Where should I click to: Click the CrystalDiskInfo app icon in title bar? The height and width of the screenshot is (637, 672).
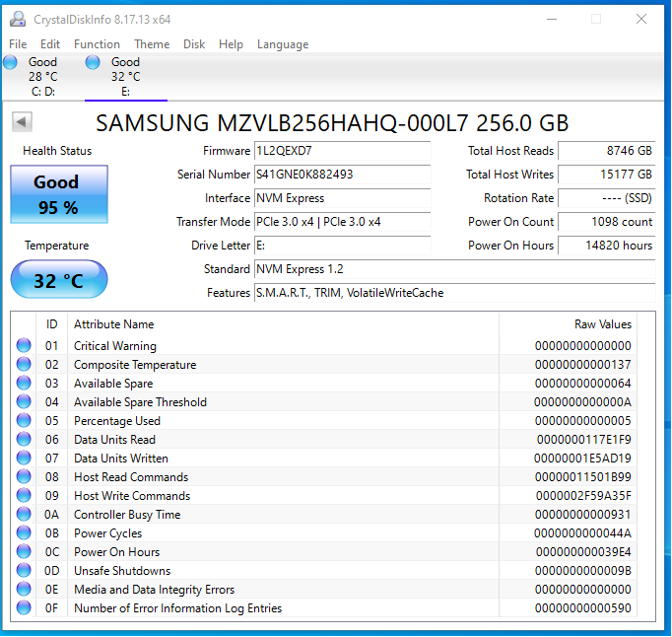point(18,19)
